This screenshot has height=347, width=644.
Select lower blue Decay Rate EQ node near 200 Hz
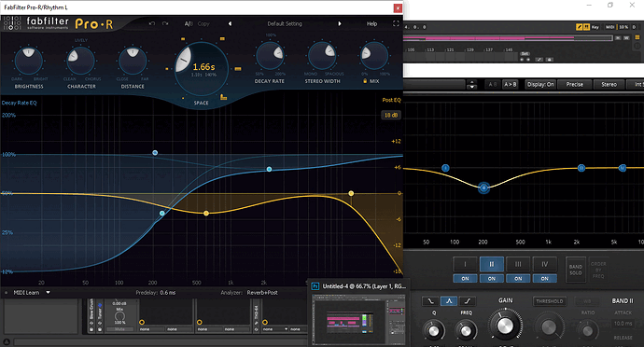point(162,213)
